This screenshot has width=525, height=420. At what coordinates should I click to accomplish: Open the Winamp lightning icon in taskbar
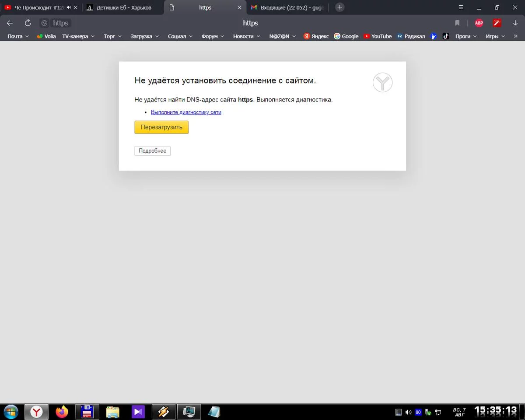tap(163, 412)
